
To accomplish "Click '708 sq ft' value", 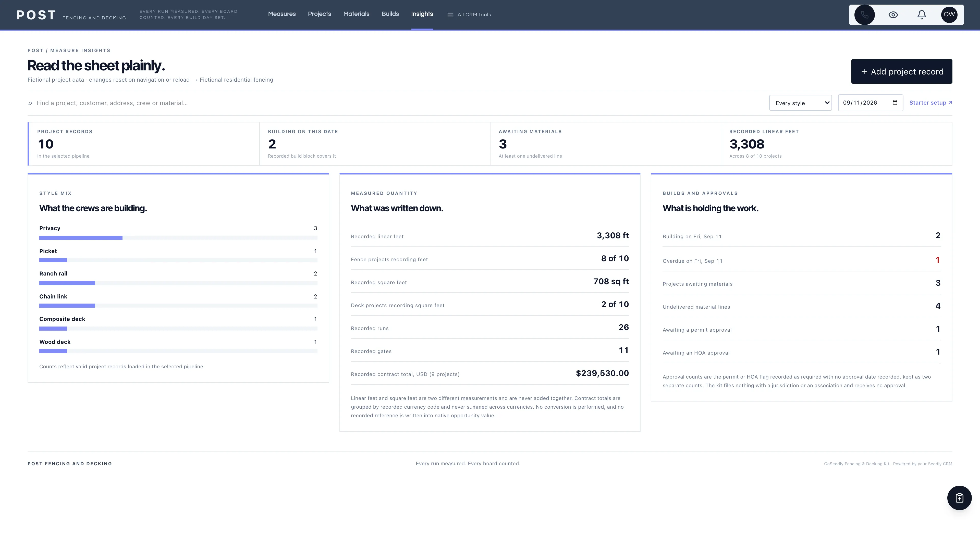I will tap(611, 281).
